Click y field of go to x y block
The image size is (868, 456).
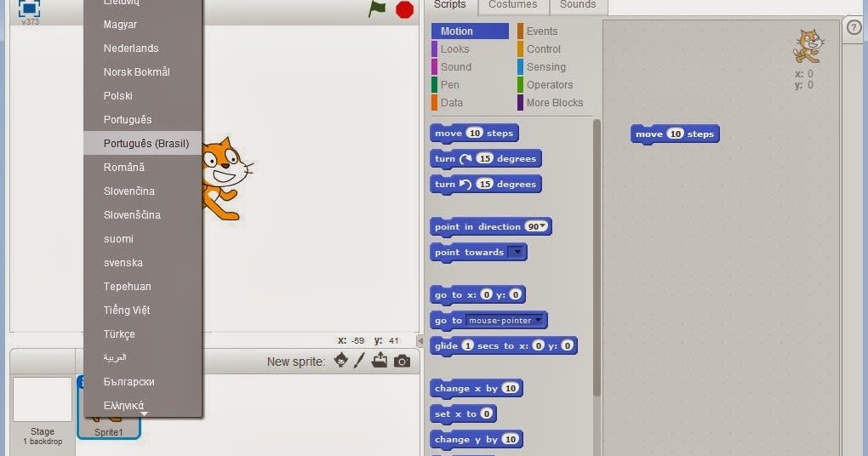point(515,294)
